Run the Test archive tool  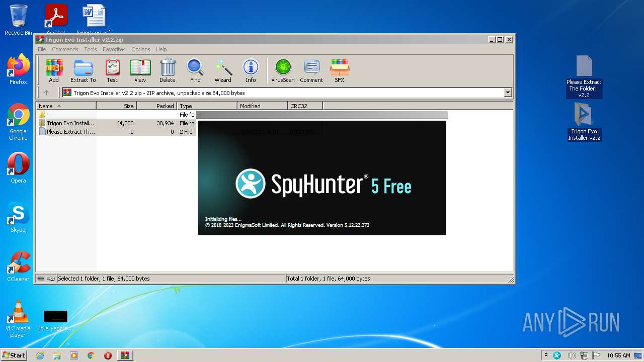pos(112,70)
